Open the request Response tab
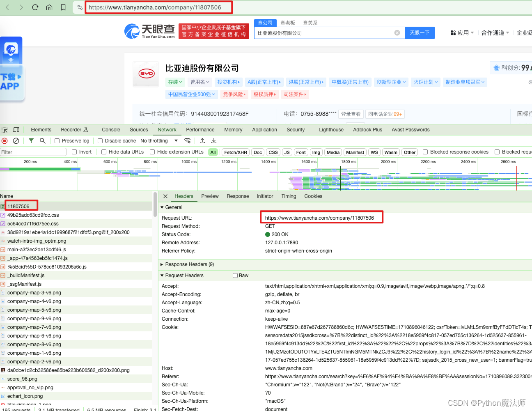 238,196
